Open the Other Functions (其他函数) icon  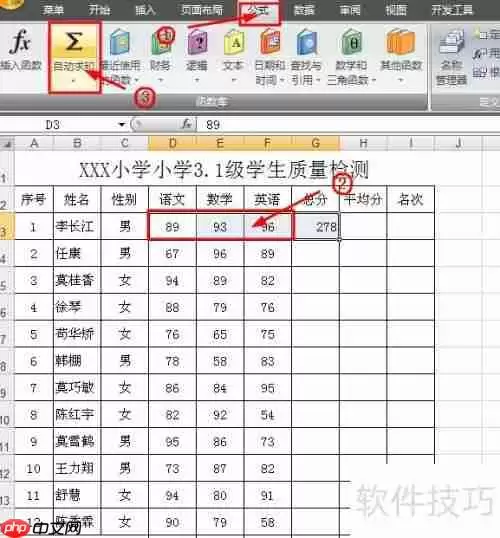[400, 43]
